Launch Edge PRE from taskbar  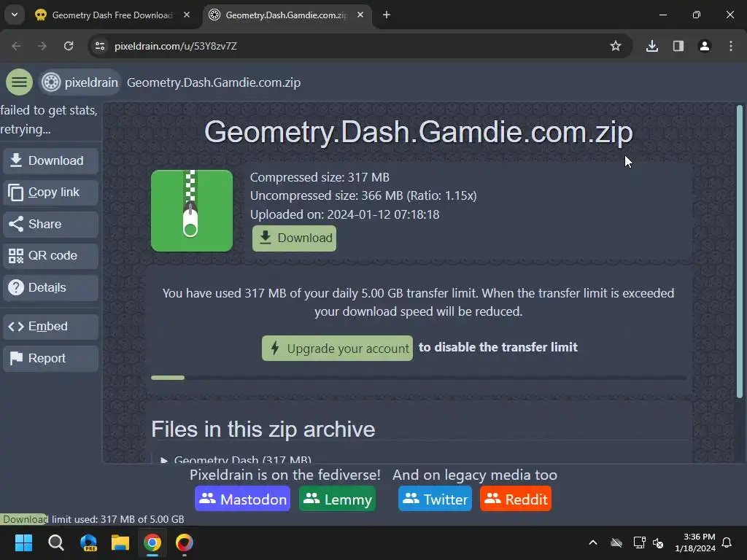coord(88,542)
